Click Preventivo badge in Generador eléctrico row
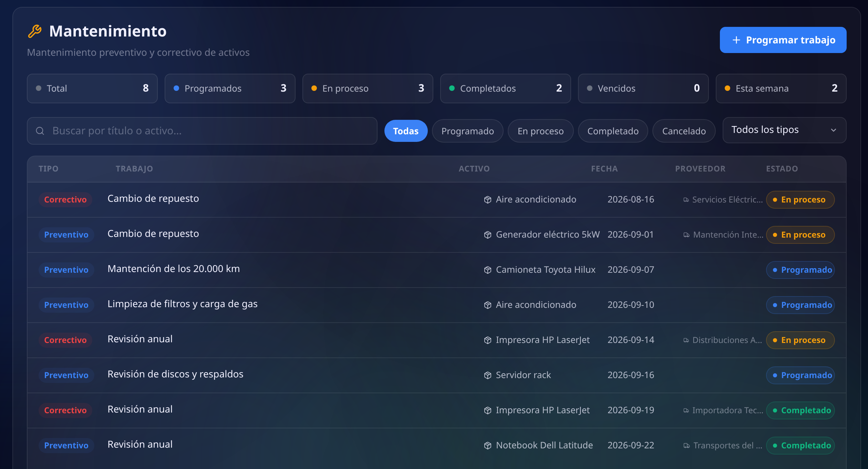This screenshot has height=469, width=868. (66, 235)
